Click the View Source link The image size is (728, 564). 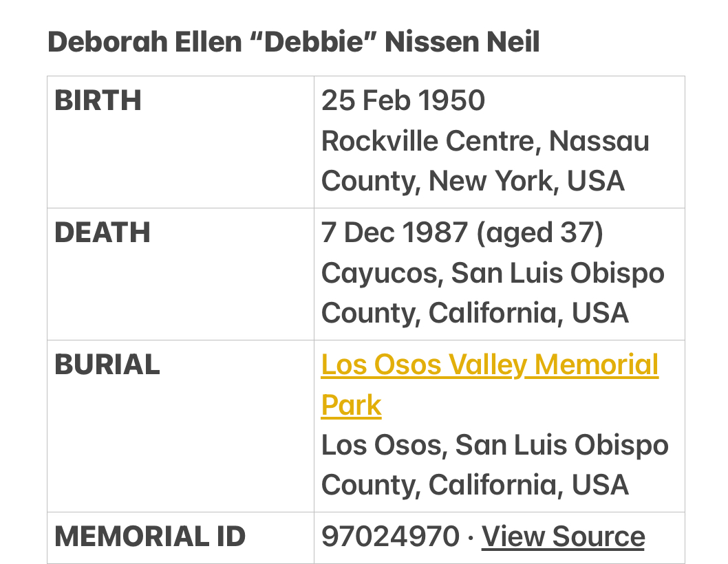(x=563, y=536)
